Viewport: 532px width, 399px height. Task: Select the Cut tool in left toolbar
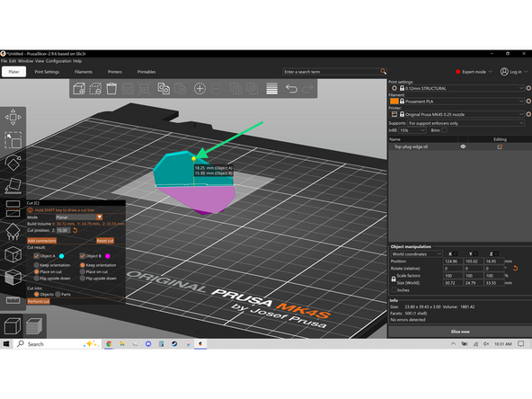pyautogui.click(x=13, y=208)
